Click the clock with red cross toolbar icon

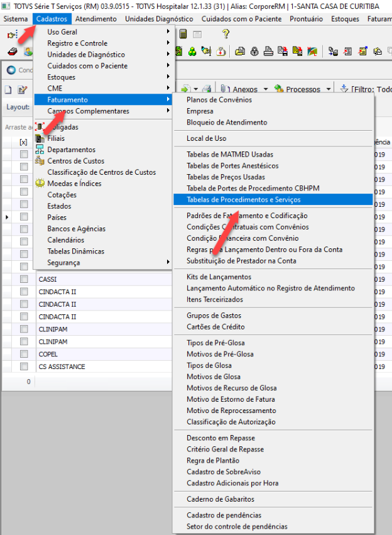221,52
